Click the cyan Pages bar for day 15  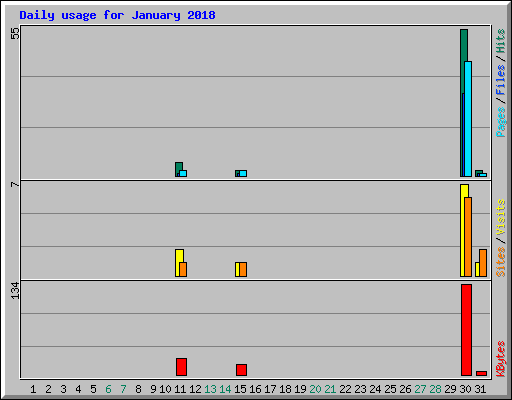243,173
